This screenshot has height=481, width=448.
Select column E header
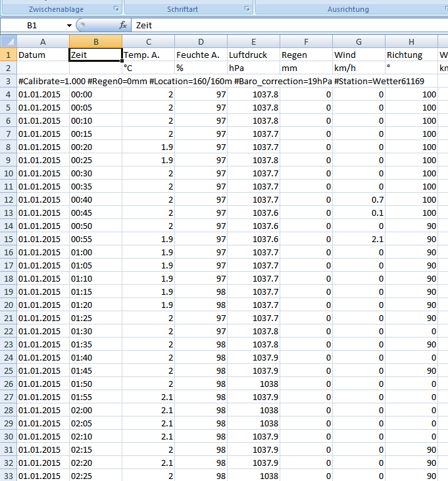click(253, 41)
